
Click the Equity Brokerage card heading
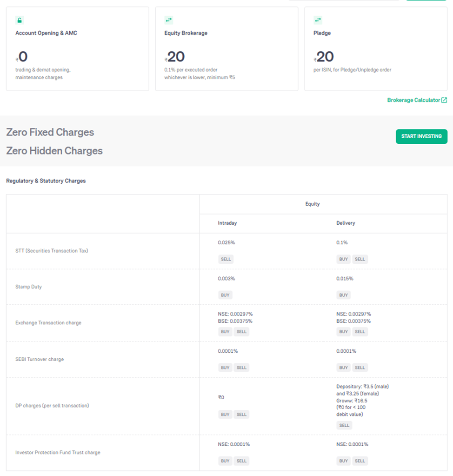pyautogui.click(x=186, y=33)
